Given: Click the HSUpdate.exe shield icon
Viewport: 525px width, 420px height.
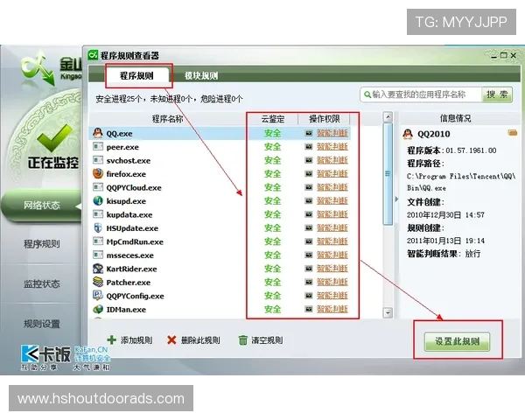Looking at the screenshot, I should point(98,227).
